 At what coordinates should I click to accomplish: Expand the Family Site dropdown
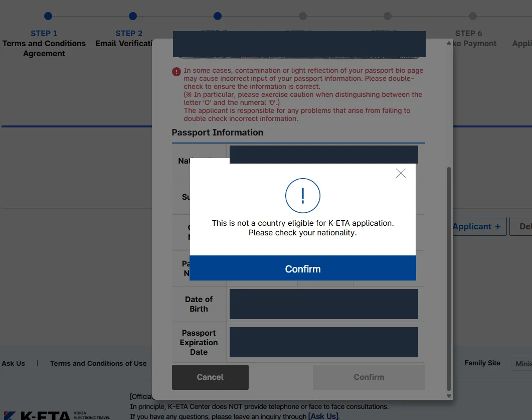point(521,364)
